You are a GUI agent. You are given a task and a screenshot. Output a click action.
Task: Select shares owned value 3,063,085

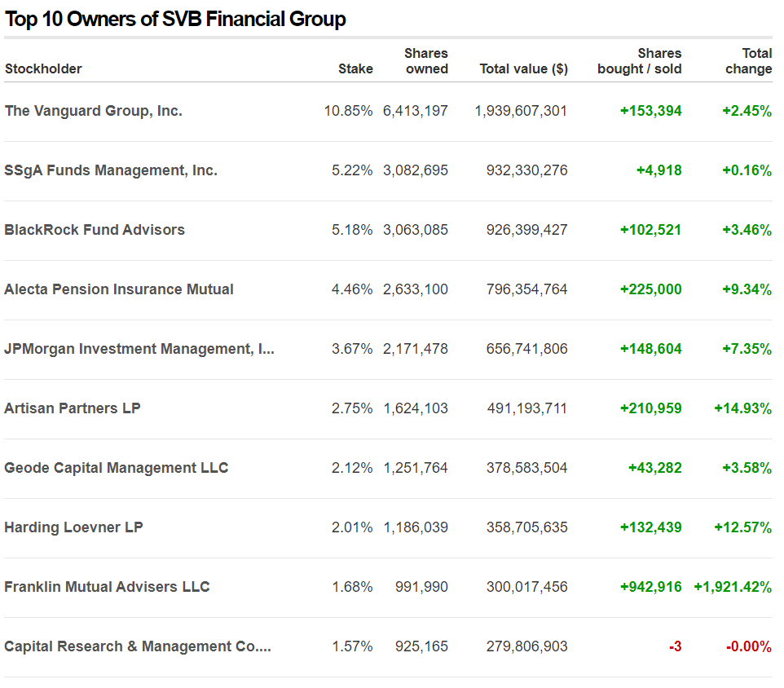(x=416, y=230)
